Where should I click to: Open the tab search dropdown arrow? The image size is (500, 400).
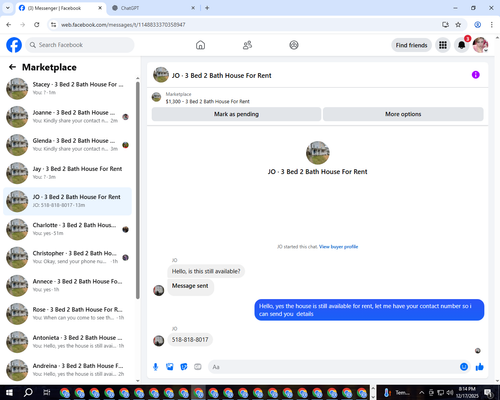click(7, 8)
